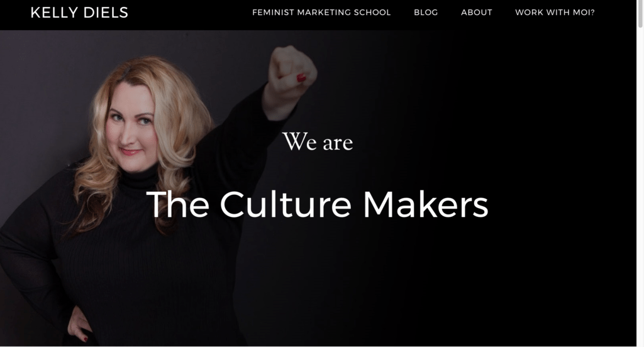Click the "We are" hero text
The width and height of the screenshot is (644, 347).
318,142
